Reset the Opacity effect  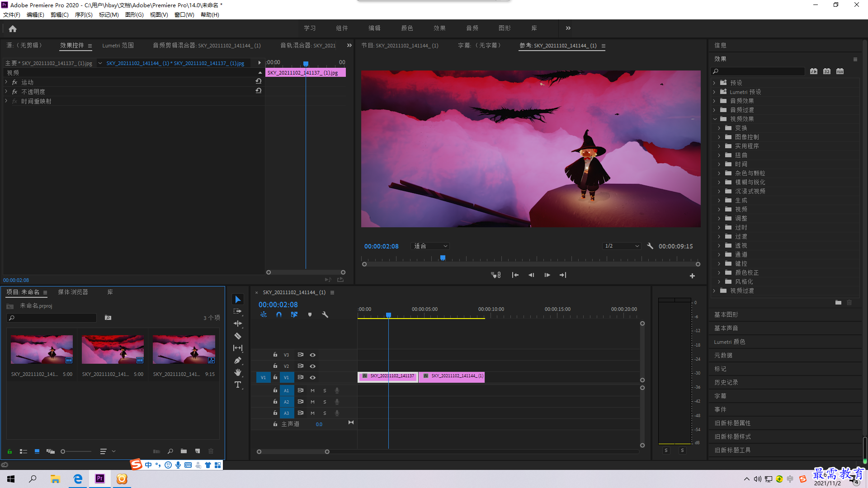[259, 91]
